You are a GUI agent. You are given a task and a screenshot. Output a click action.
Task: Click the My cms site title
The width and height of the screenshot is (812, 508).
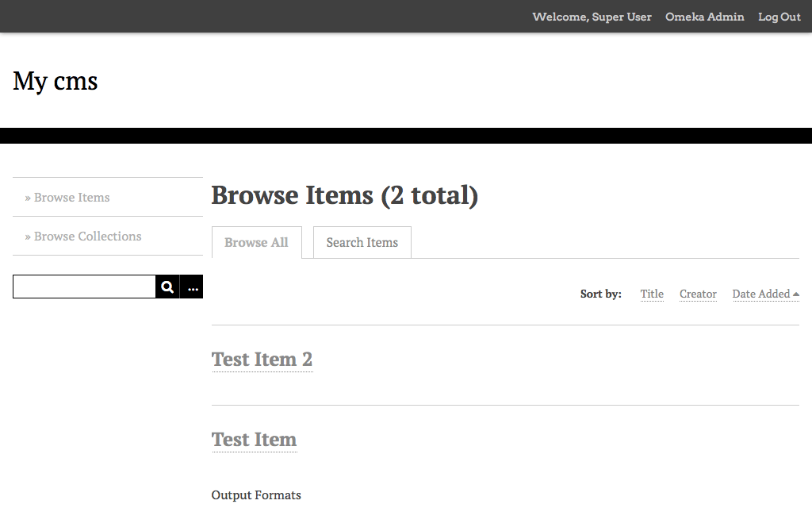[x=56, y=81]
